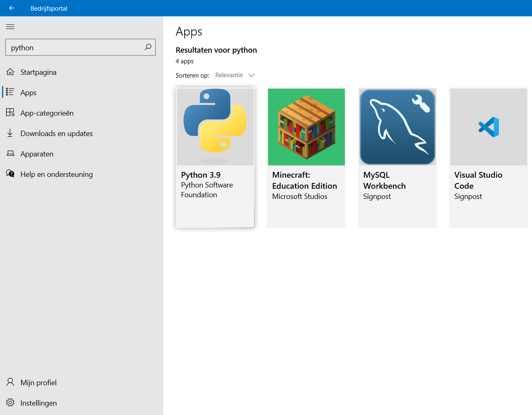Viewport: 532px width, 415px height.
Task: Click Minecraft: Education Edition title
Action: 304,180
